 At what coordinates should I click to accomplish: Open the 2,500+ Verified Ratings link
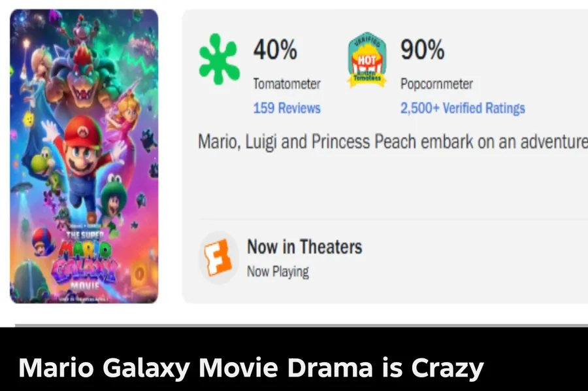[x=463, y=108]
